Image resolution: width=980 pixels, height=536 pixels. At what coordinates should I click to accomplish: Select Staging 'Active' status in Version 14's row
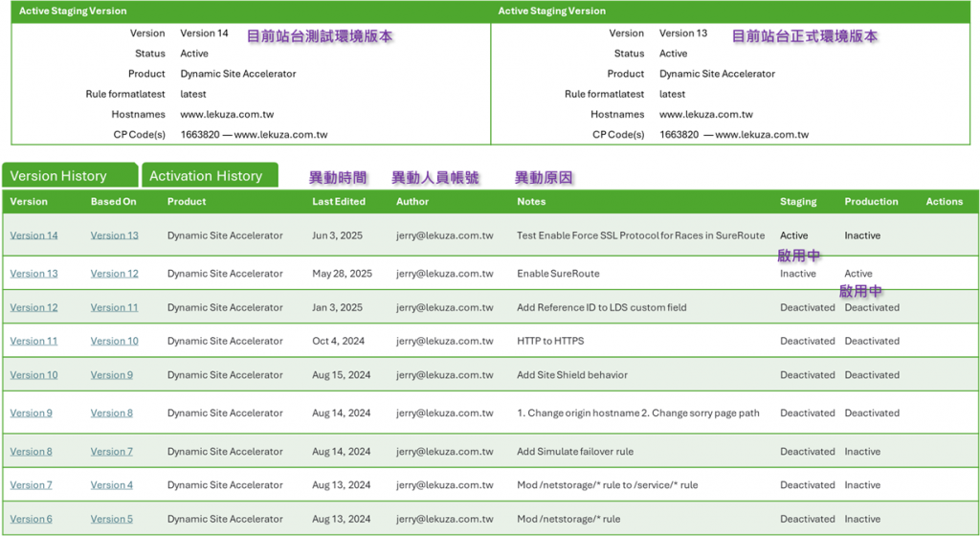coord(793,235)
